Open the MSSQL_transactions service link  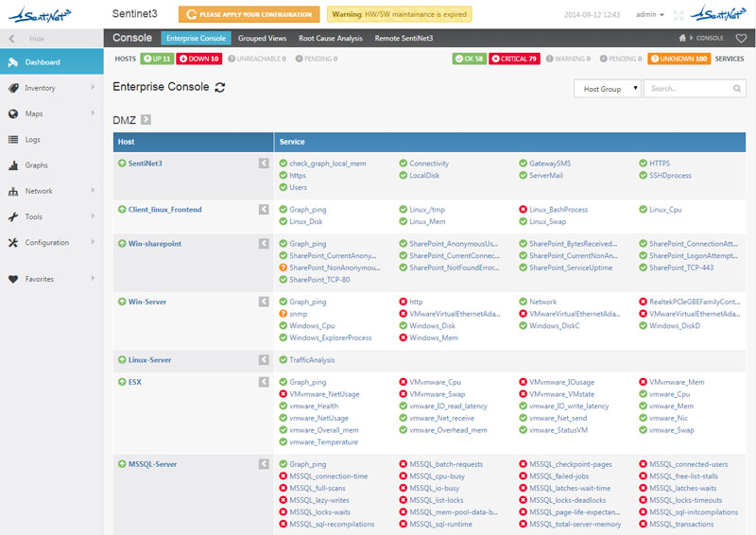(680, 525)
